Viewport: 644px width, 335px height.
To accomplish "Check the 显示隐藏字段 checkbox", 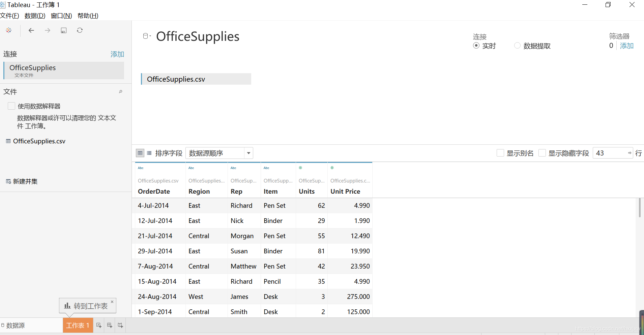I will tap(542, 153).
